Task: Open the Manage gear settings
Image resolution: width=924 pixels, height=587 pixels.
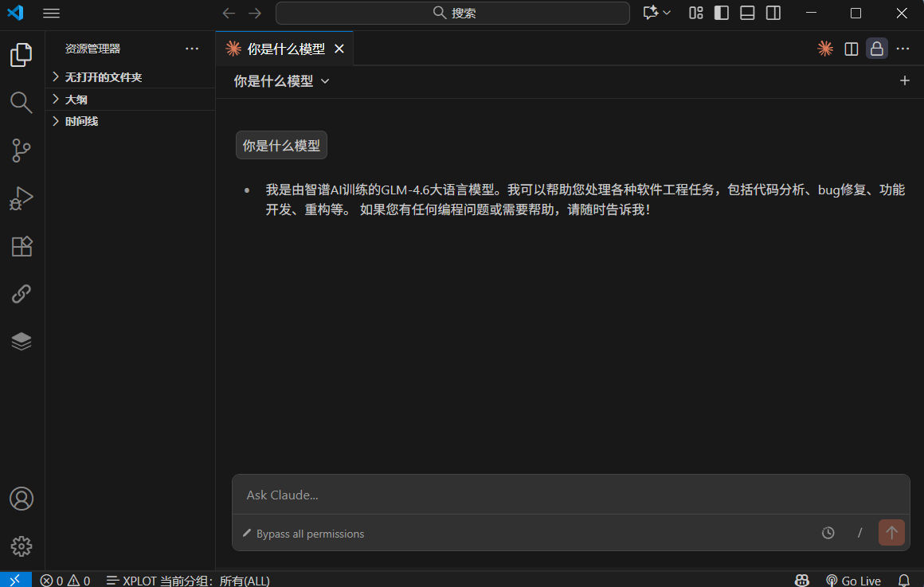Action: coord(22,546)
